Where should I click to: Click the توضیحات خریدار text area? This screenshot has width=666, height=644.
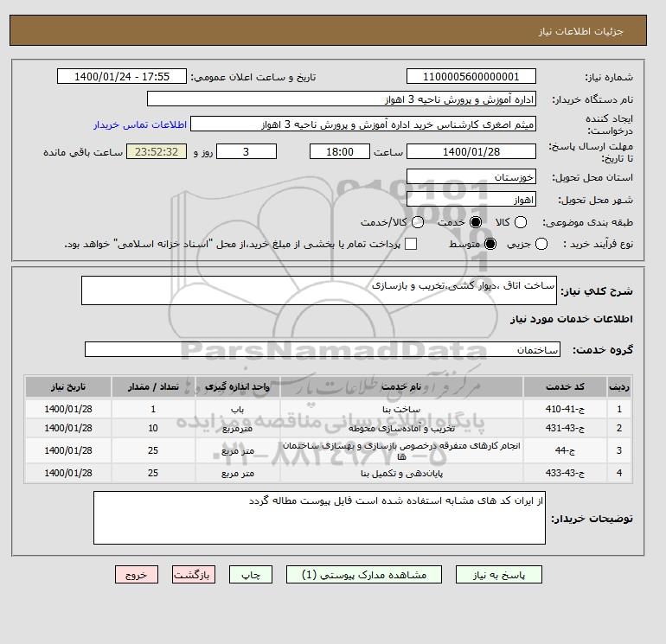click(x=319, y=518)
